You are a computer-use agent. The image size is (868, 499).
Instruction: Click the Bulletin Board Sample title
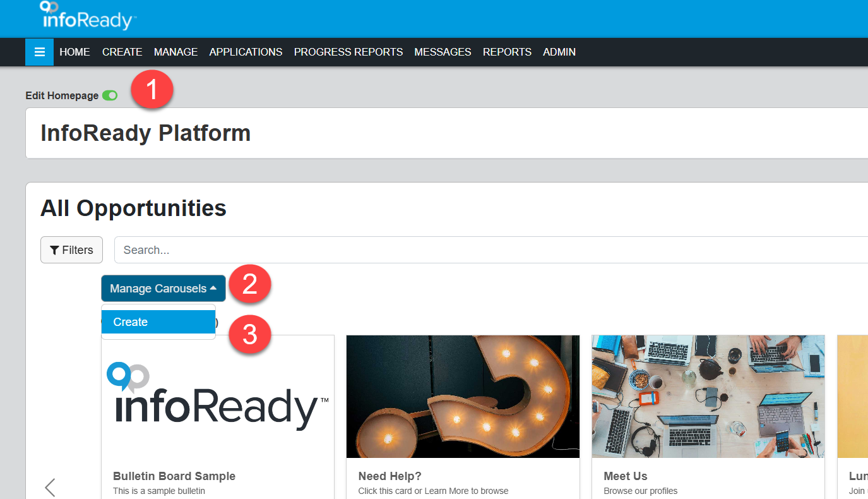[x=174, y=476]
